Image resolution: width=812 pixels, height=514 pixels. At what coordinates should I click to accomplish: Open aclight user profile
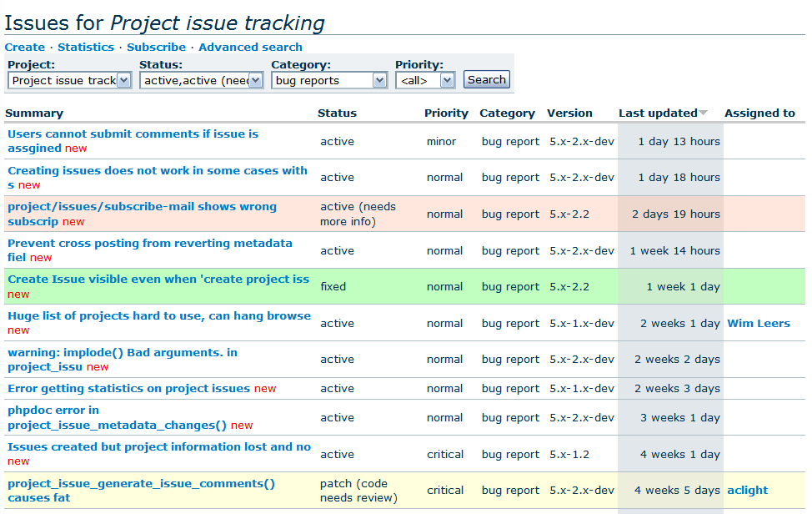tap(747, 490)
